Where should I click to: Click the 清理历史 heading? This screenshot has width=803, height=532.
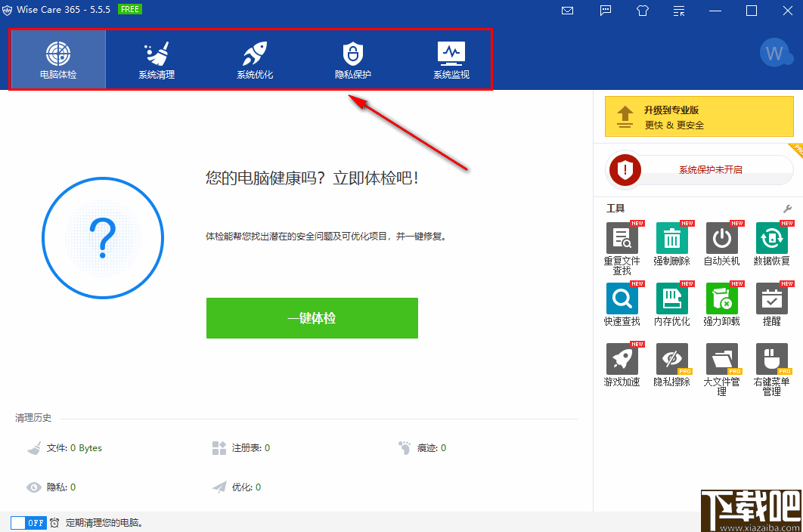[33, 418]
